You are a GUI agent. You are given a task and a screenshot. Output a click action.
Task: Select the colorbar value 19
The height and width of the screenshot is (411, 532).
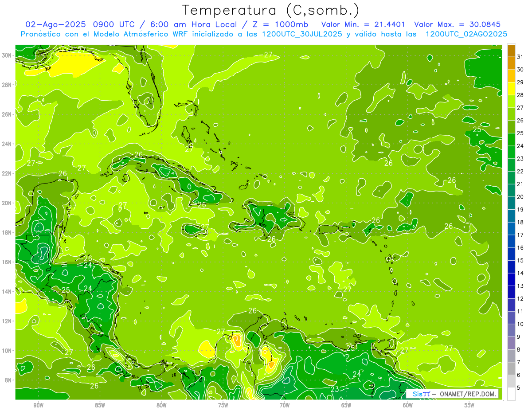click(x=520, y=209)
